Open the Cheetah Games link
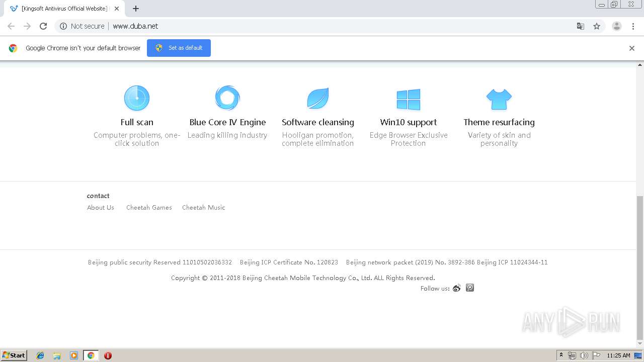644x362 pixels. click(149, 208)
